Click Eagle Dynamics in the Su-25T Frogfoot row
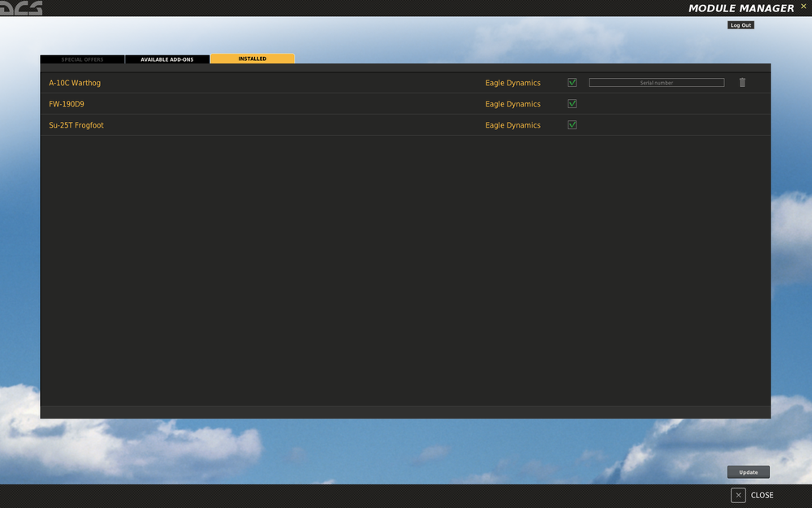This screenshot has height=508, width=812. click(512, 125)
